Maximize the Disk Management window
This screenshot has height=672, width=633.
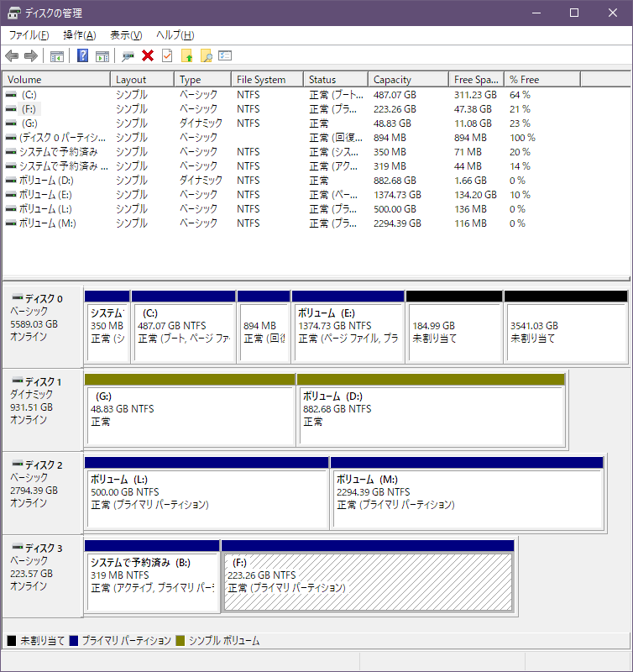tap(574, 13)
